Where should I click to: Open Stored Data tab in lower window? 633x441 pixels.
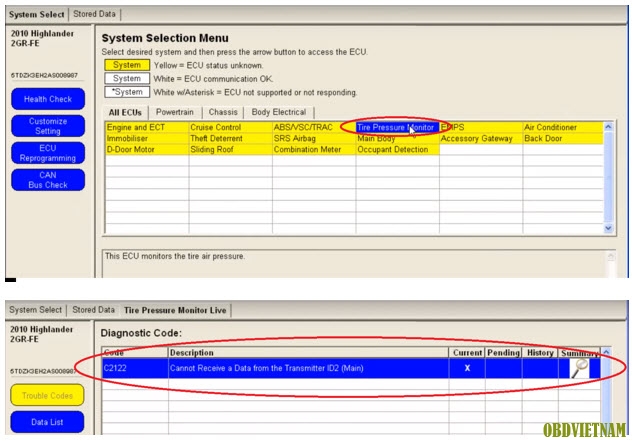click(93, 310)
